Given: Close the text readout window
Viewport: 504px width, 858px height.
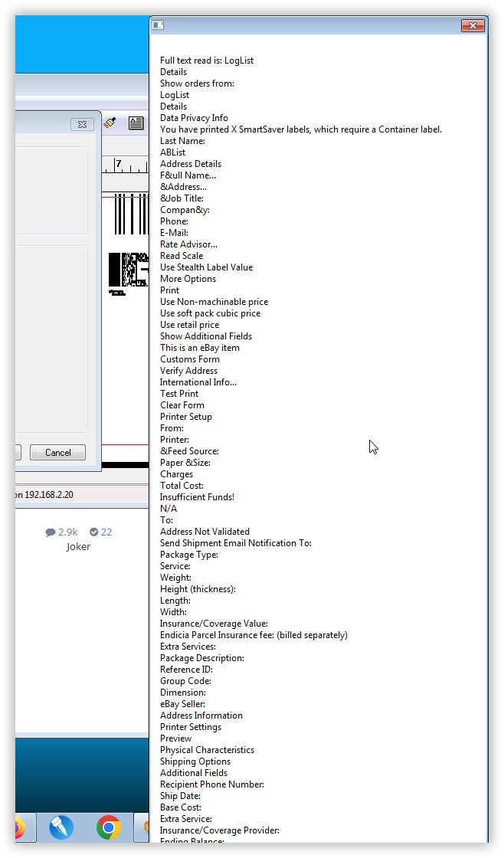Looking at the screenshot, I should point(473,25).
